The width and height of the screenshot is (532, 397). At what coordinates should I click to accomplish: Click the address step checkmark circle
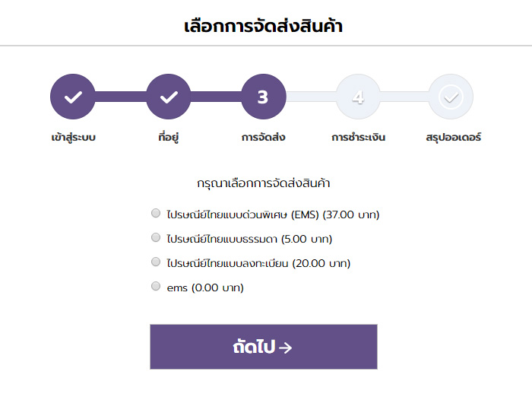click(x=169, y=97)
